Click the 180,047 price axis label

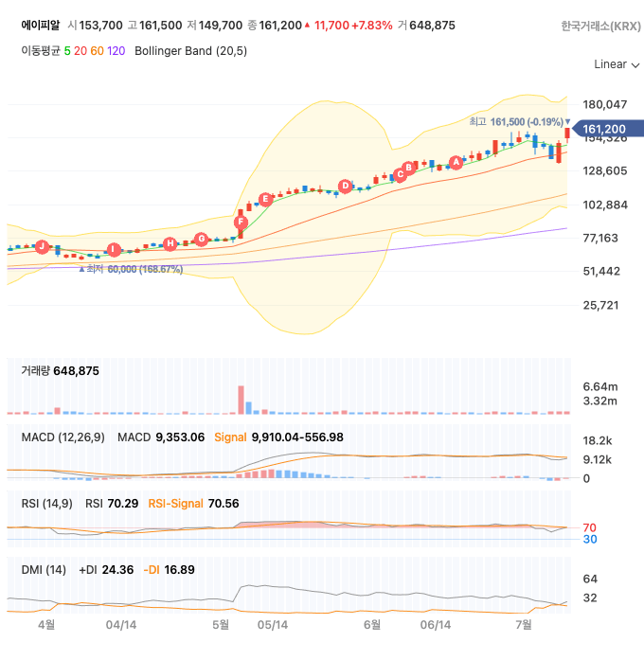coord(605,104)
